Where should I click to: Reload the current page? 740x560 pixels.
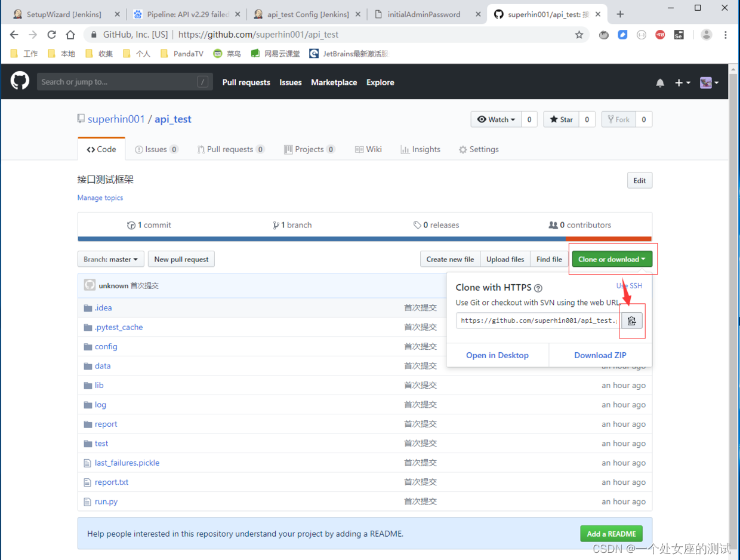[51, 35]
